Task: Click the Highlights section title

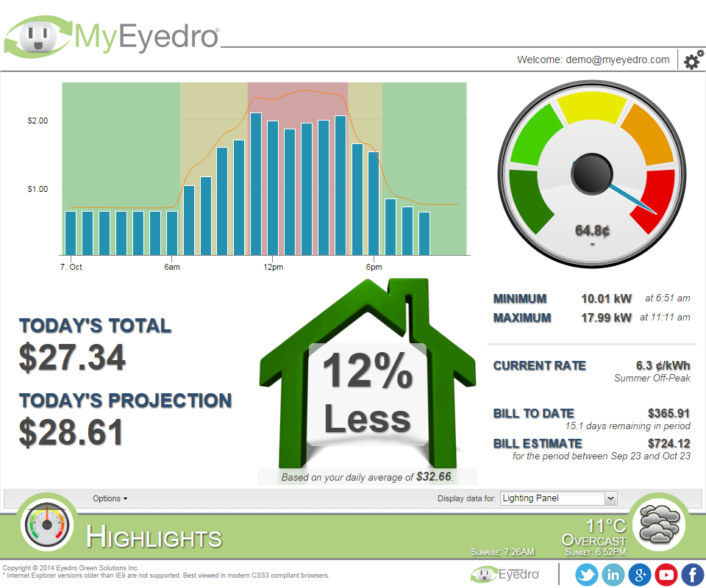Action: click(x=154, y=537)
